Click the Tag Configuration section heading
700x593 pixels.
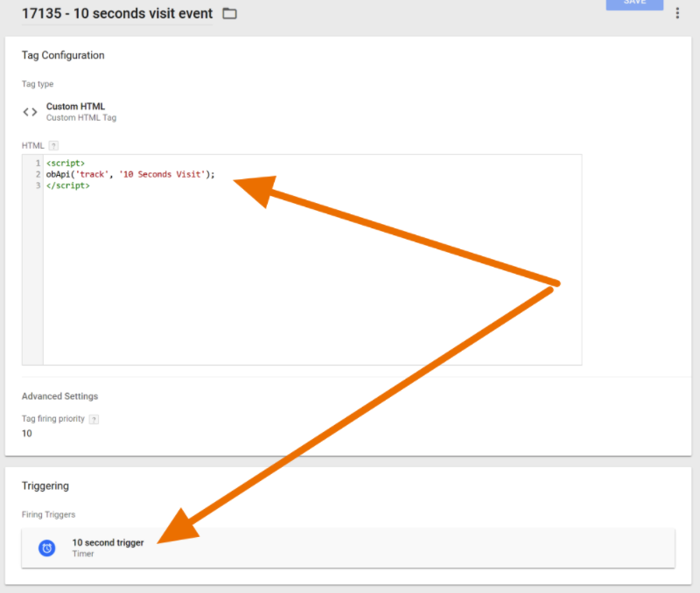[x=63, y=55]
